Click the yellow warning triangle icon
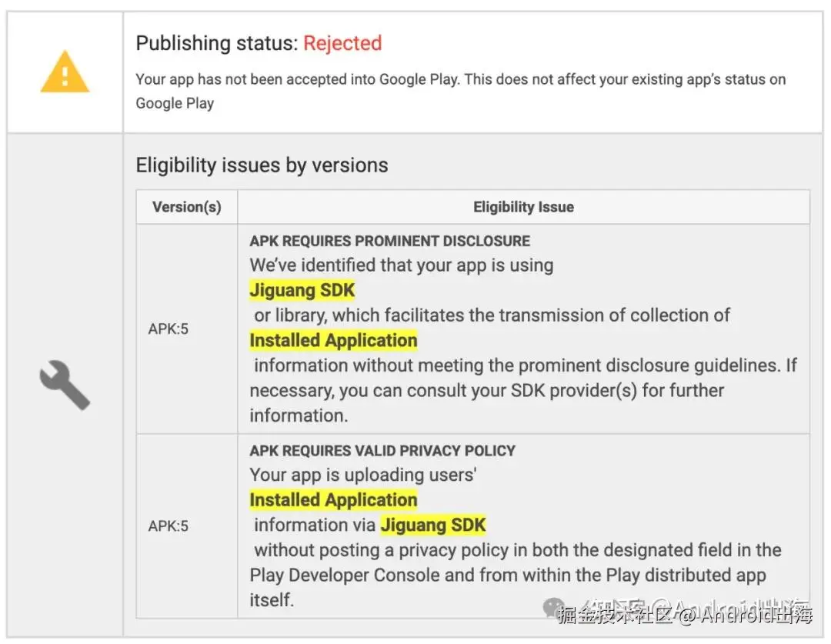The image size is (831, 644). click(65, 72)
